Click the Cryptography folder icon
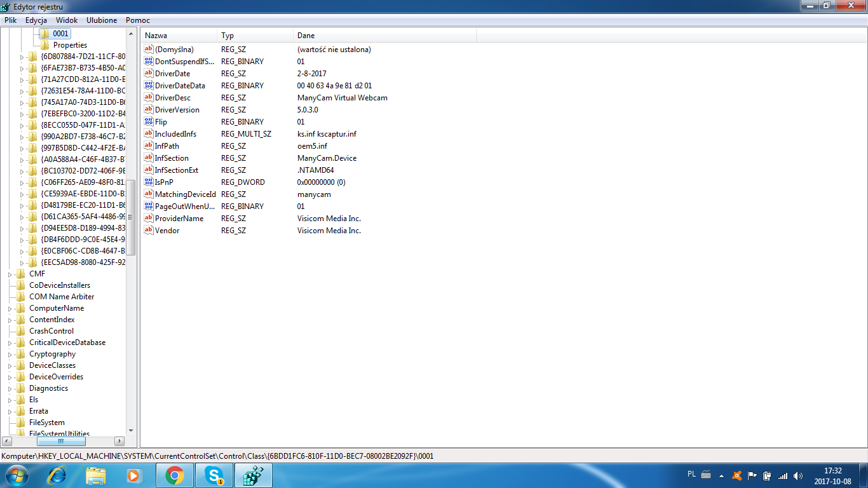Viewport: 868px width, 488px height. pos(20,354)
